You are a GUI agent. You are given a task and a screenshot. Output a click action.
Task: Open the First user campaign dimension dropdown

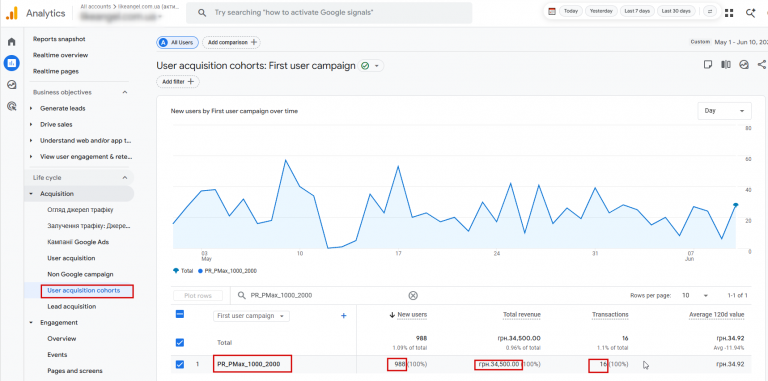251,316
